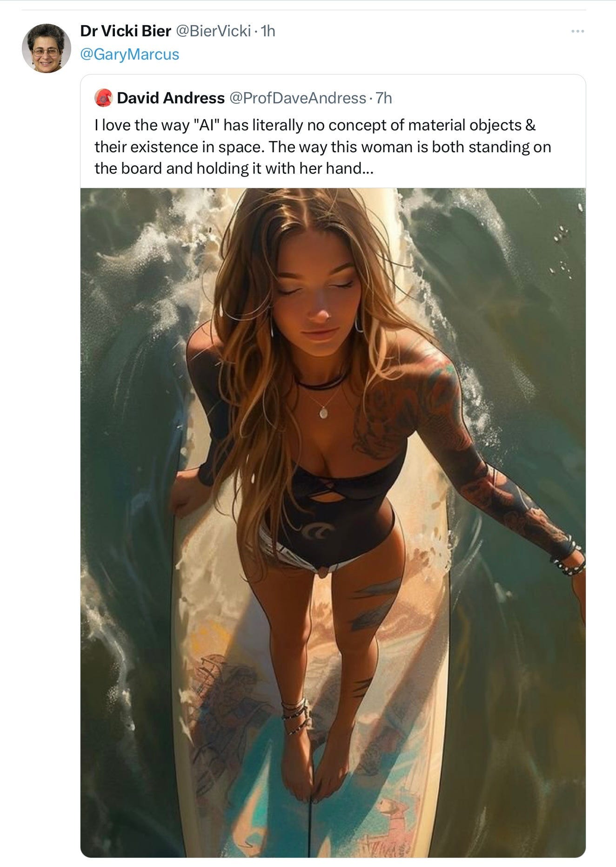Open the quoted surfer image in full view

333,522
